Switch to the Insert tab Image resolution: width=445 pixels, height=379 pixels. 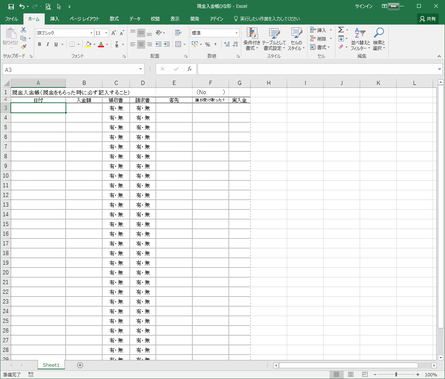(x=54, y=19)
